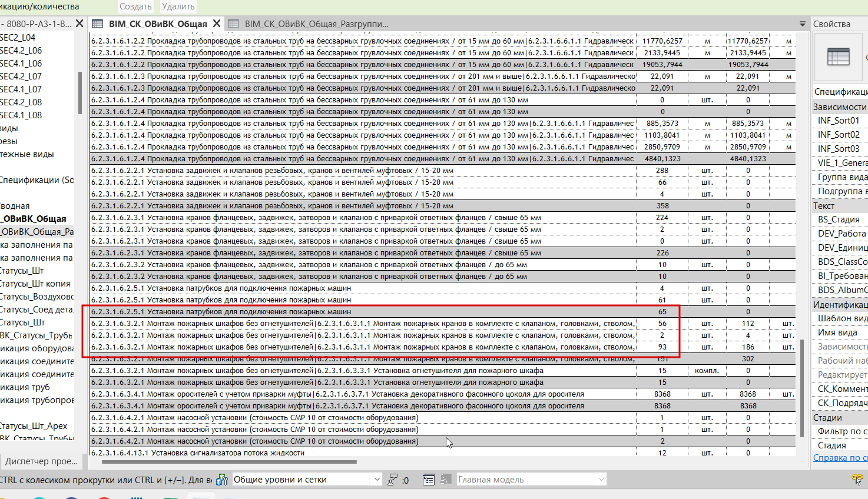Click the quantity cell 358
Screen dimensions: 868x499
[x=662, y=205]
